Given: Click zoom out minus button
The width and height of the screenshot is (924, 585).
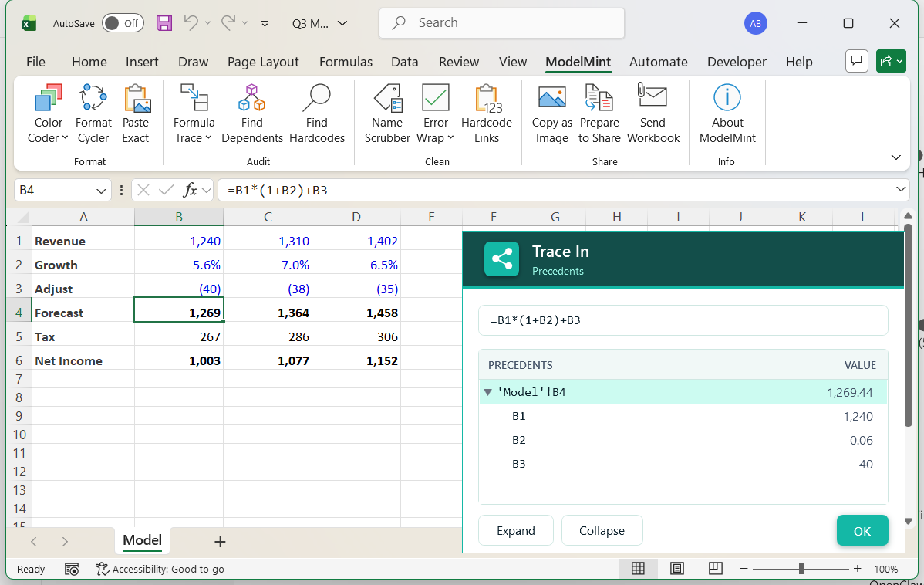Looking at the screenshot, I should [x=744, y=569].
